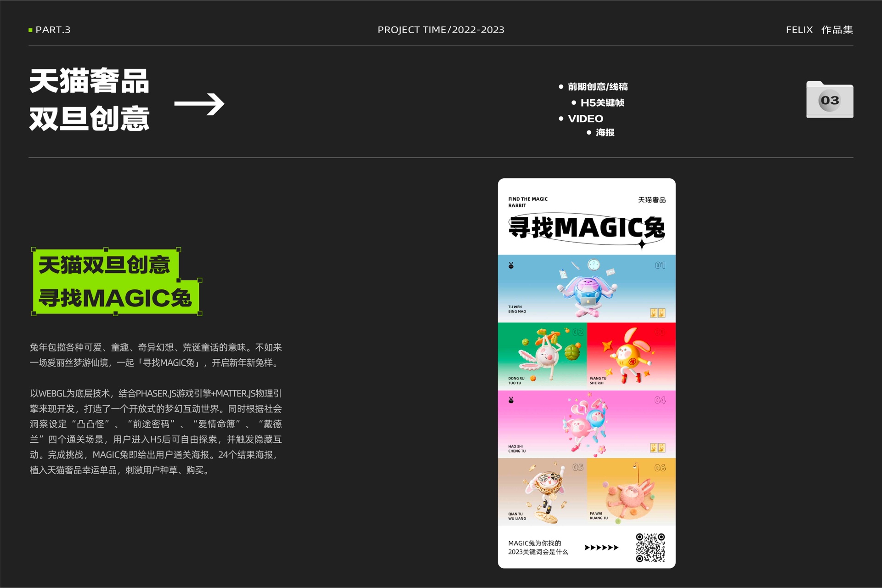
Task: Click the green 寻找MAGIC兔 label
Action: point(116,298)
